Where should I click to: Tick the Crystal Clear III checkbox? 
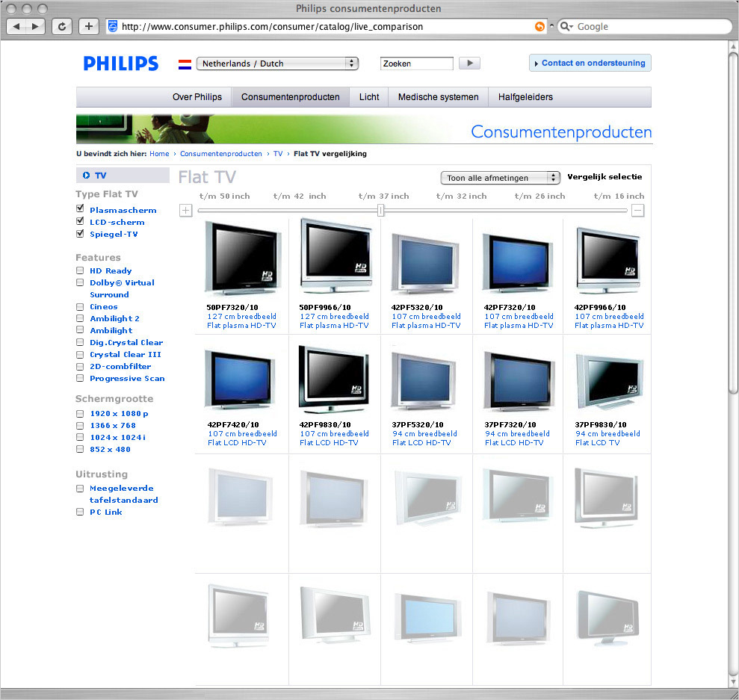80,355
